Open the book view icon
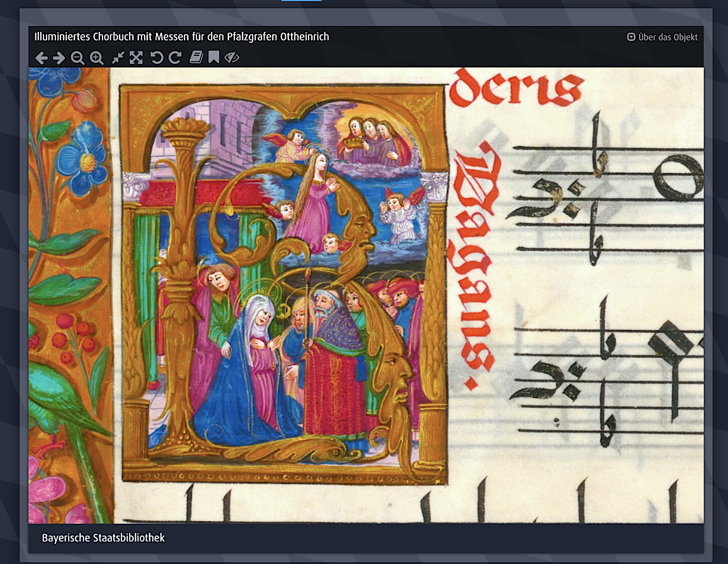728x564 pixels. click(x=196, y=57)
